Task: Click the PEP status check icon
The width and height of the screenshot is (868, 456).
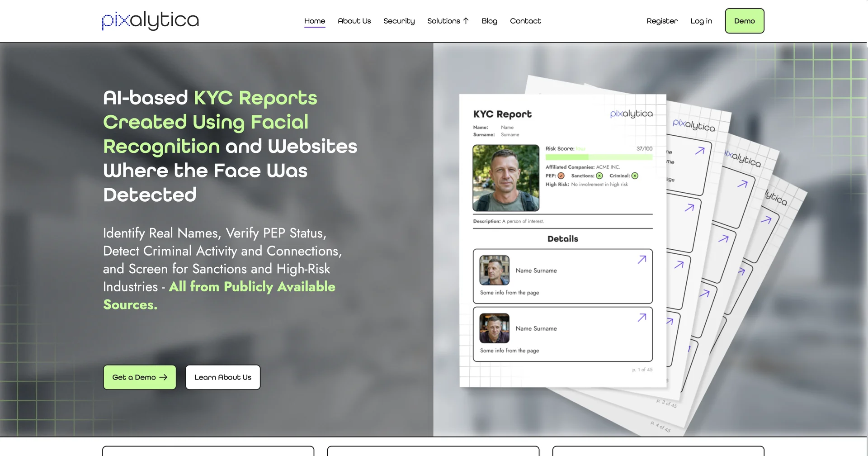Action: click(561, 176)
